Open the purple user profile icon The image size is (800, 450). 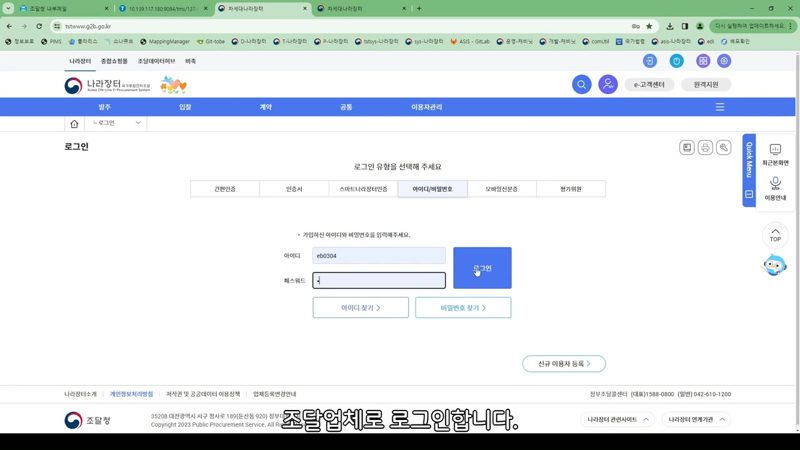(608, 84)
